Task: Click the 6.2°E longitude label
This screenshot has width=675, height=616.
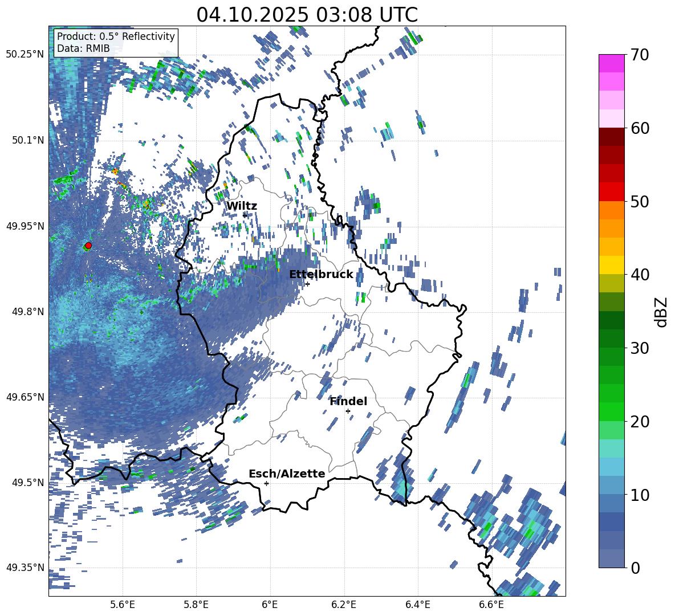Action: coord(344,605)
